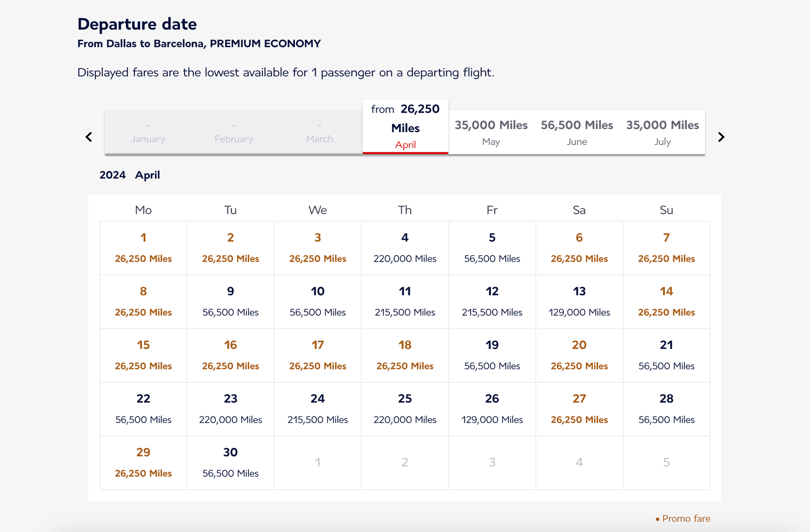Pick the grayed-out May 1 cell
Screen dimensions: 810x532
pyautogui.click(x=318, y=462)
